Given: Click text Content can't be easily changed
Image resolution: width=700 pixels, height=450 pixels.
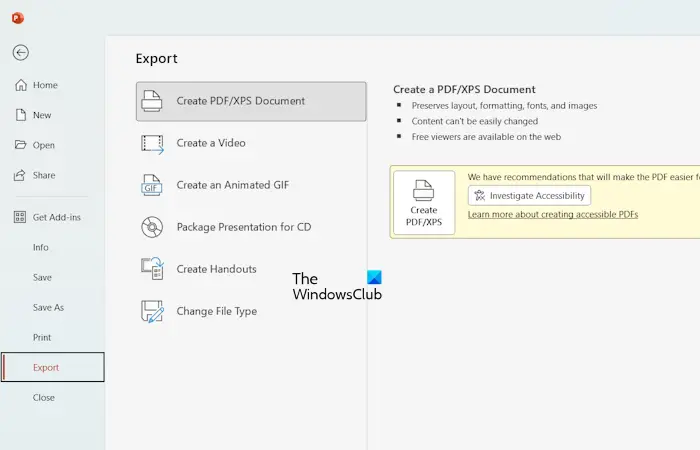Looking at the screenshot, I should 475,121.
